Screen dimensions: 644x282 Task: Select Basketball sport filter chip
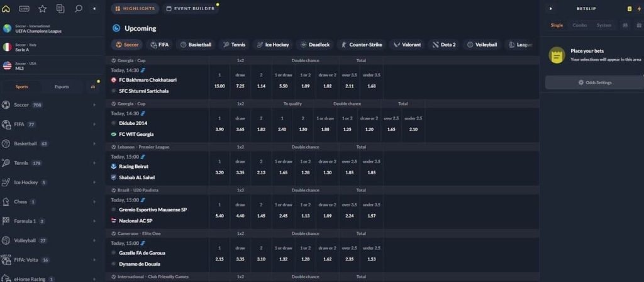pyautogui.click(x=196, y=45)
